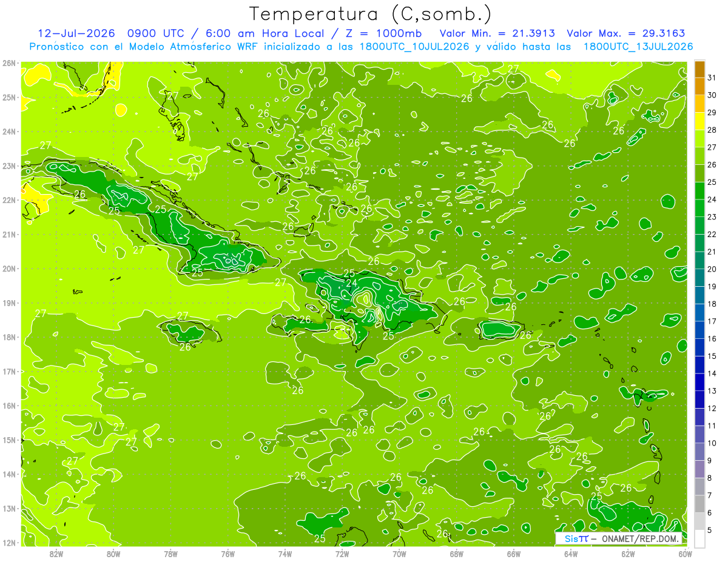
Task: Click the 60W longitude axis label
Action: (685, 554)
